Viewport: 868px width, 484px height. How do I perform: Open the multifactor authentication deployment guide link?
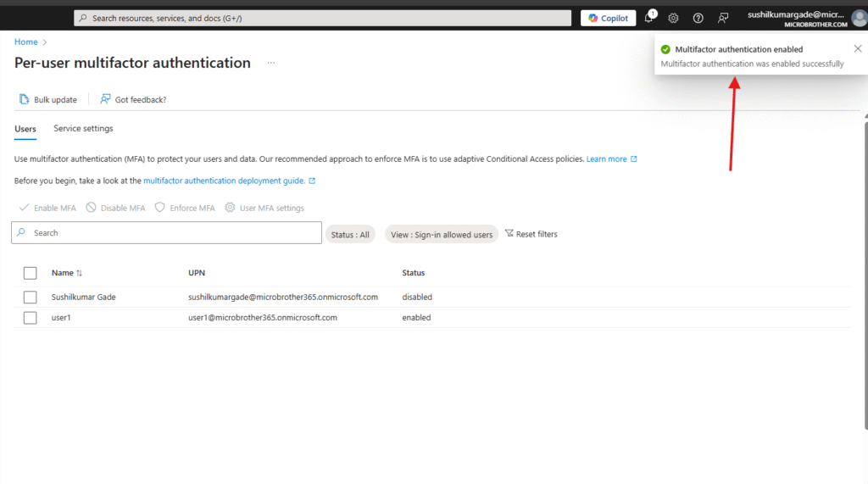click(224, 181)
